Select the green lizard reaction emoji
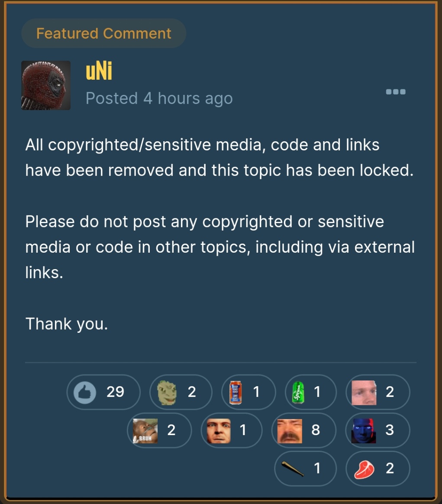Image resolution: width=442 pixels, height=504 pixels. coord(181,392)
